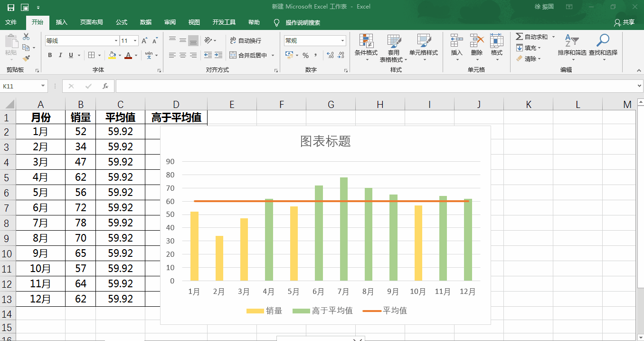Switch to the 插入 ribbon tab
Image resolution: width=644 pixels, height=341 pixels.
click(62, 22)
